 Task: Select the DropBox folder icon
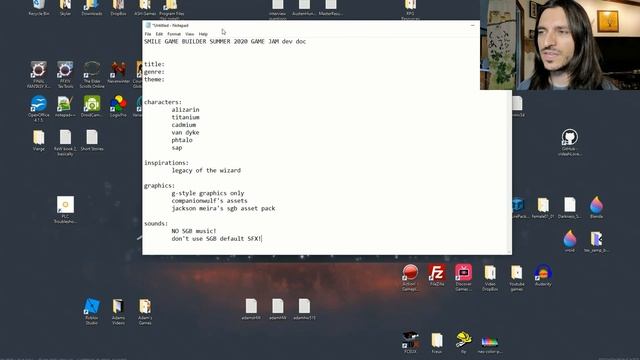click(x=118, y=8)
